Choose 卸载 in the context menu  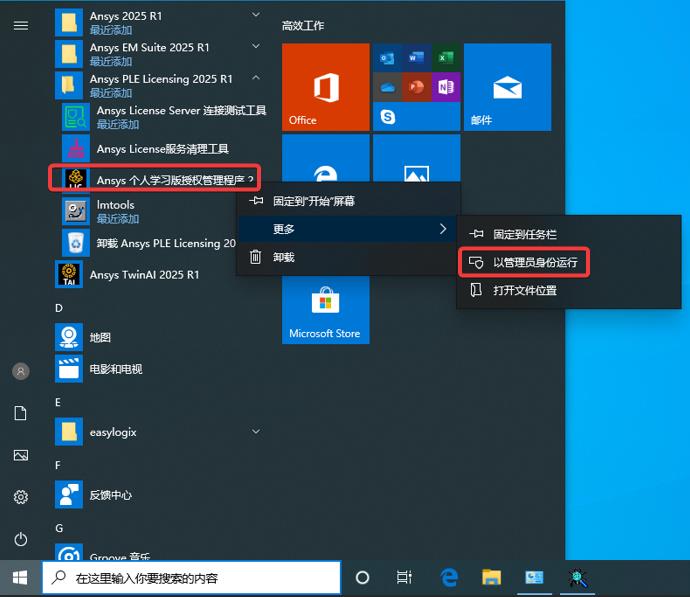coord(348,256)
